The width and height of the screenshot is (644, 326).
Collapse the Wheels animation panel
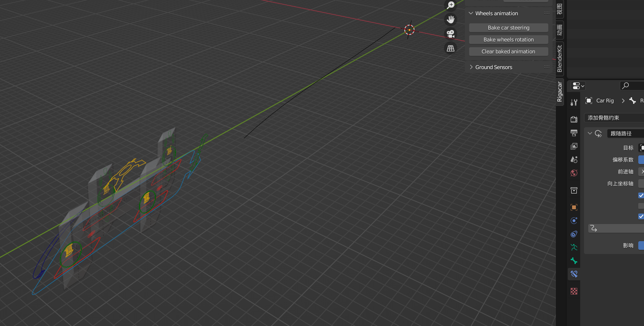tap(471, 13)
